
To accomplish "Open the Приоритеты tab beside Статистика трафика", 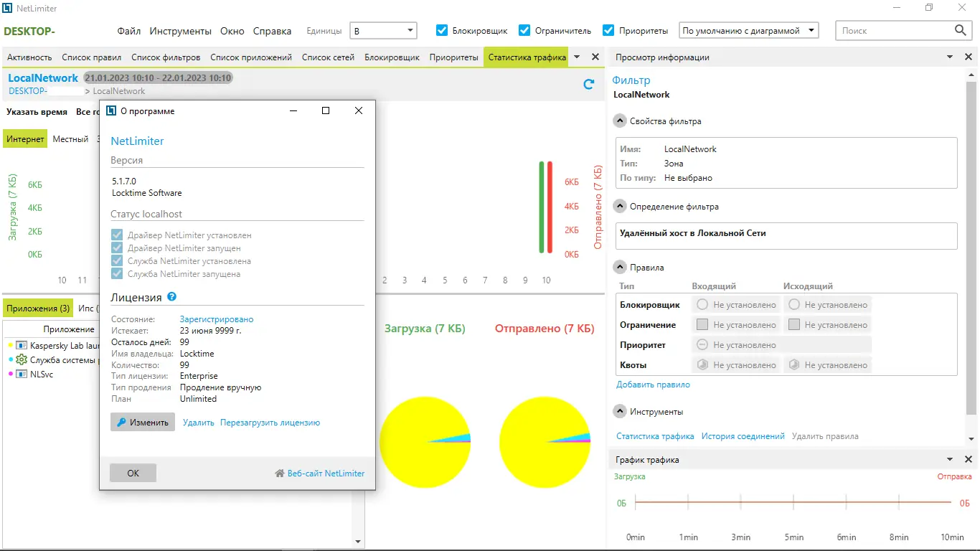I will [453, 57].
